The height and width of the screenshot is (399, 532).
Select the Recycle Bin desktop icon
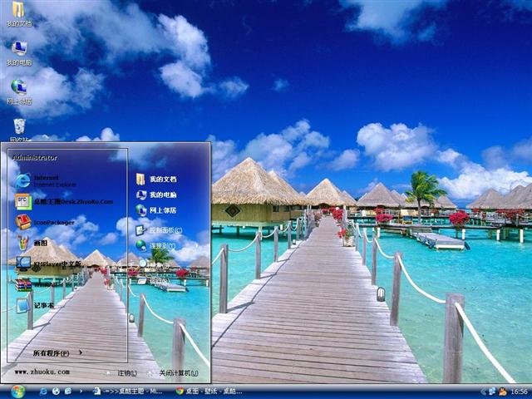point(19,130)
